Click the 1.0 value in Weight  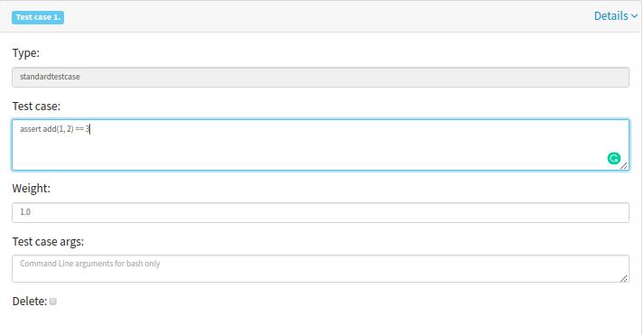(25, 211)
